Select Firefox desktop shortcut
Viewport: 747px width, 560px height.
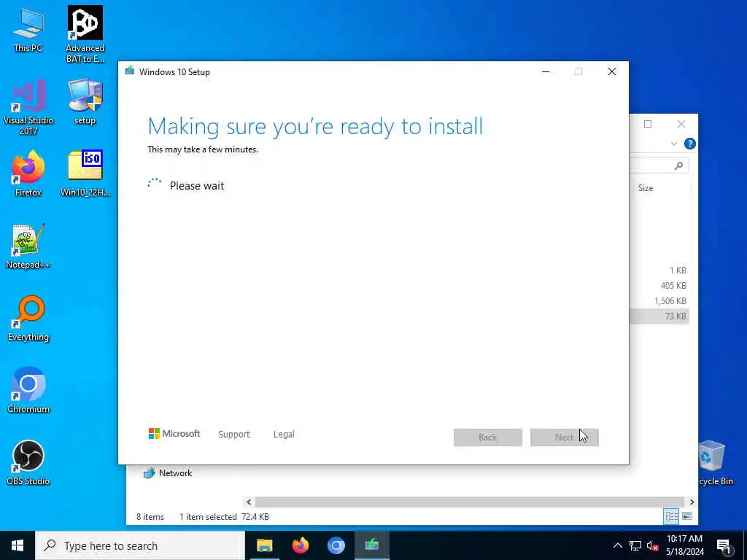click(x=28, y=174)
